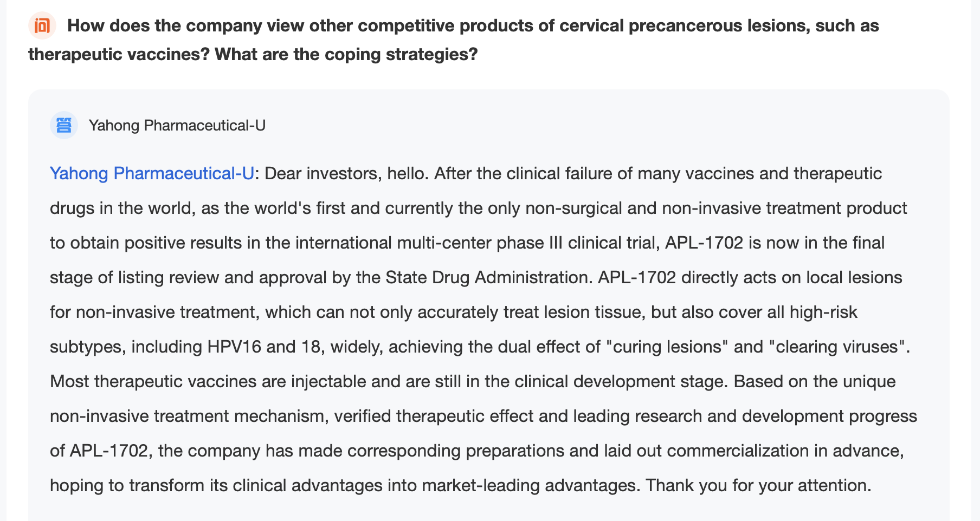The width and height of the screenshot is (980, 521).
Task: Click the blue answer icon
Action: click(x=64, y=125)
